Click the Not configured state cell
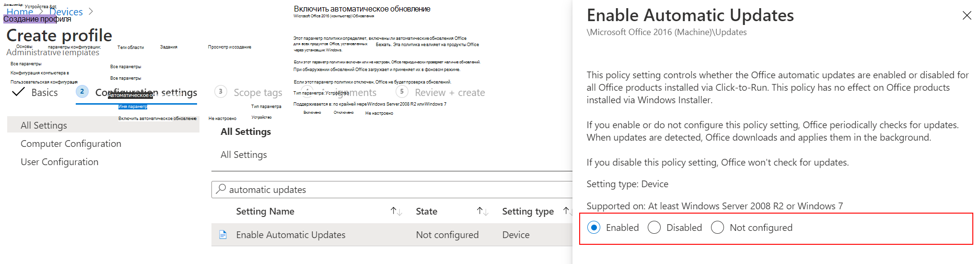The image size is (980, 264). coord(447,235)
